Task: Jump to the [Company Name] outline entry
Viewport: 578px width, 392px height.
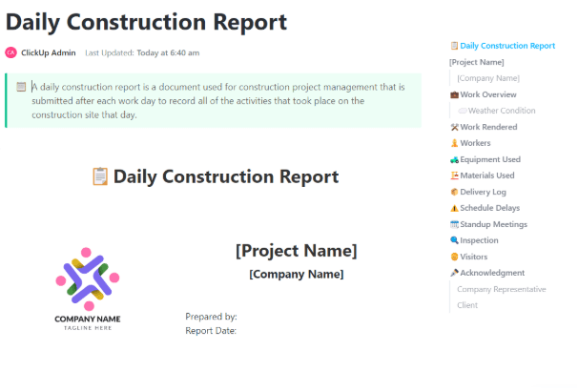Action: pos(488,78)
